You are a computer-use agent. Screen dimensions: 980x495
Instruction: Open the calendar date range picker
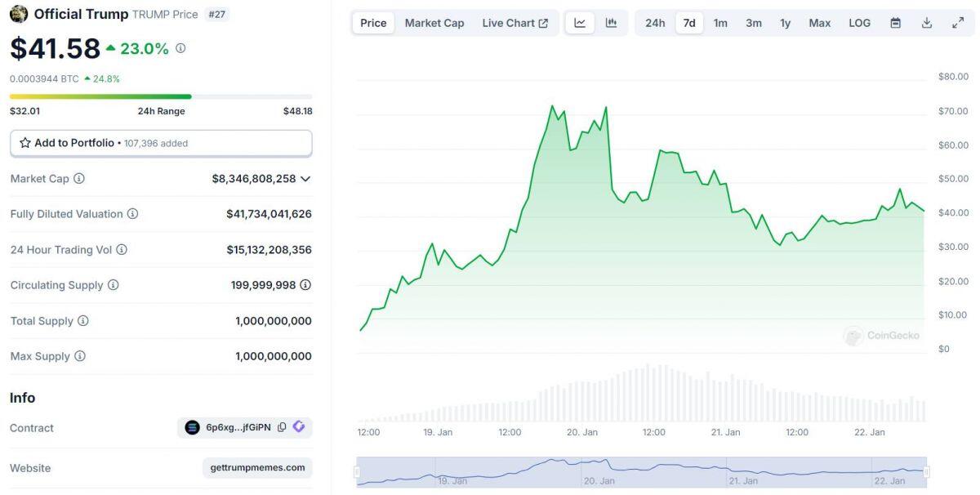pyautogui.click(x=895, y=23)
